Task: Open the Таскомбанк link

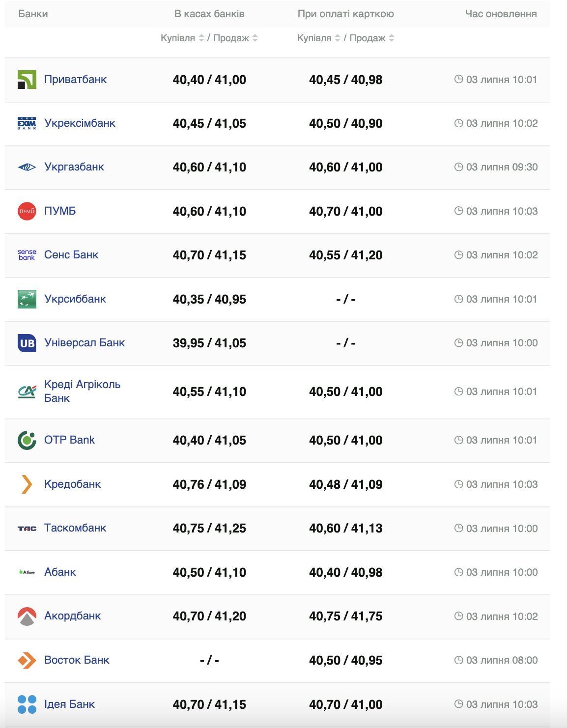Action: point(75,528)
